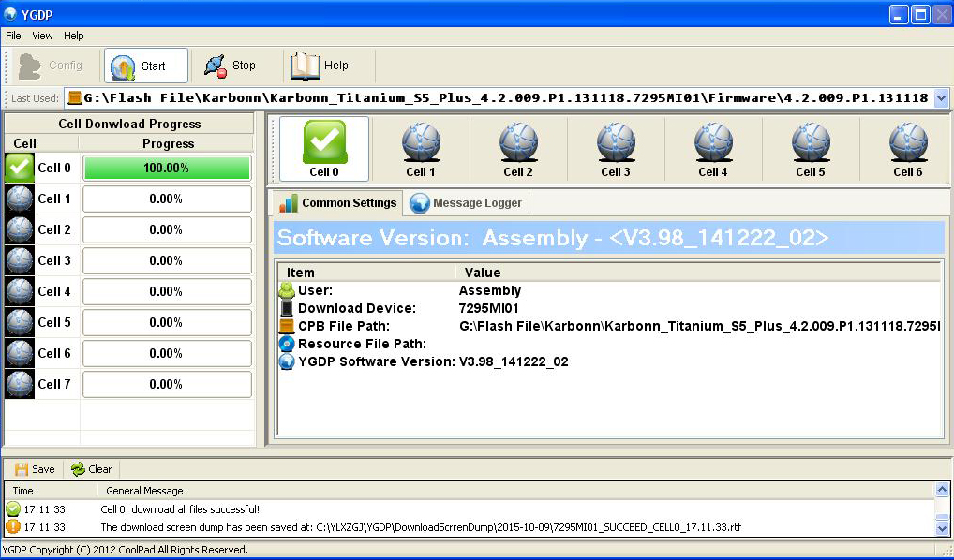Image resolution: width=954 pixels, height=560 pixels.
Task: Click the Save button in the log panel
Action: (34, 469)
